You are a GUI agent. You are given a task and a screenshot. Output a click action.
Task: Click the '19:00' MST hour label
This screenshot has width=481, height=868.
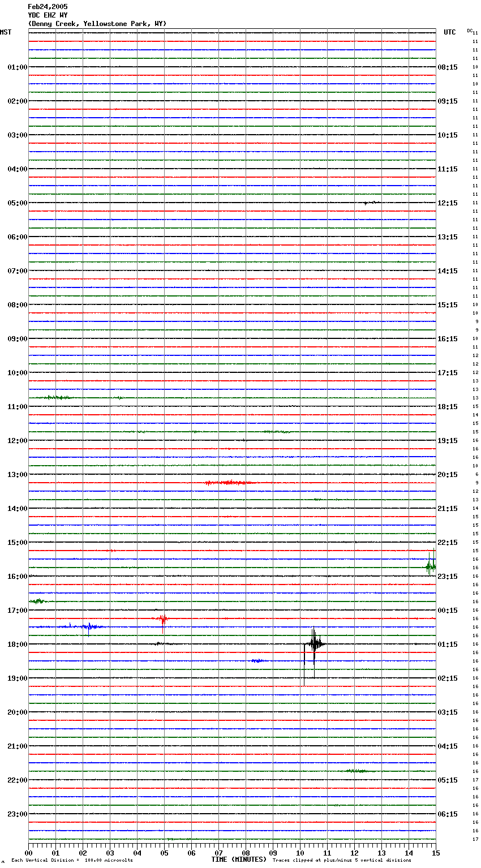tap(18, 678)
